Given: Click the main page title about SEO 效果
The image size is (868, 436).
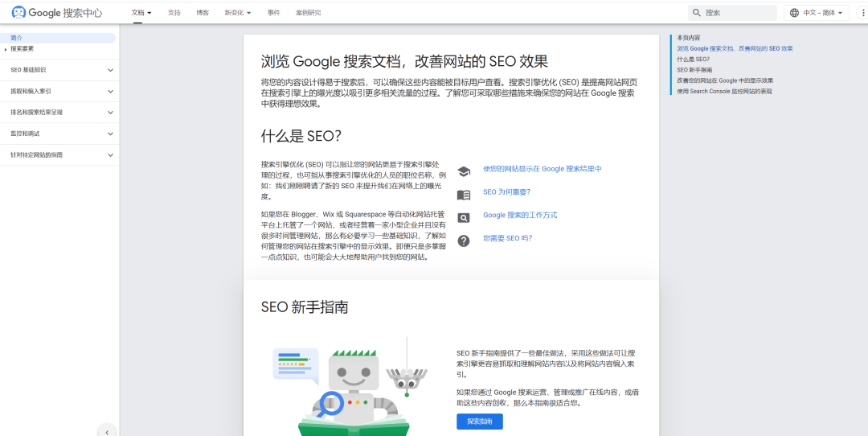Looking at the screenshot, I should tap(404, 61).
